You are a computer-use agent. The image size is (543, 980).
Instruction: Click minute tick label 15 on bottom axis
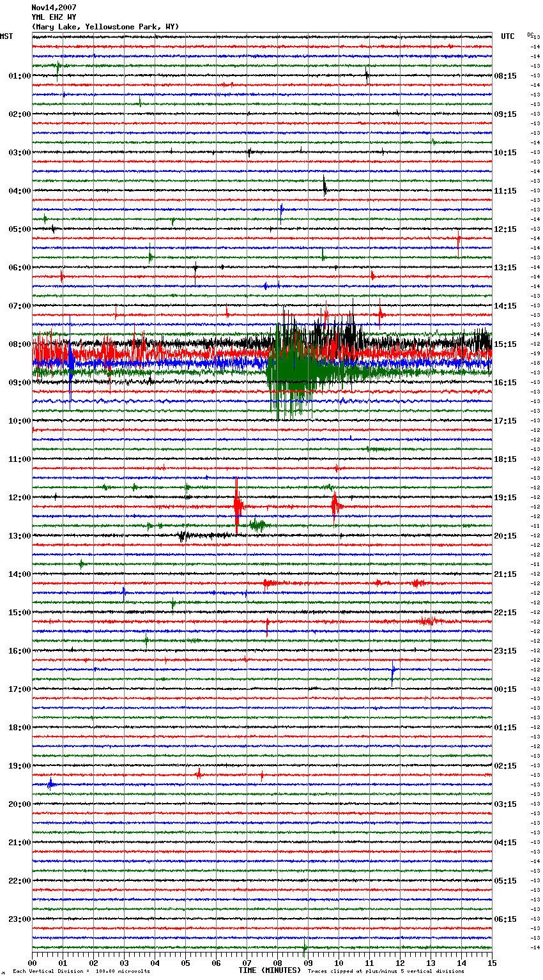tap(492, 963)
